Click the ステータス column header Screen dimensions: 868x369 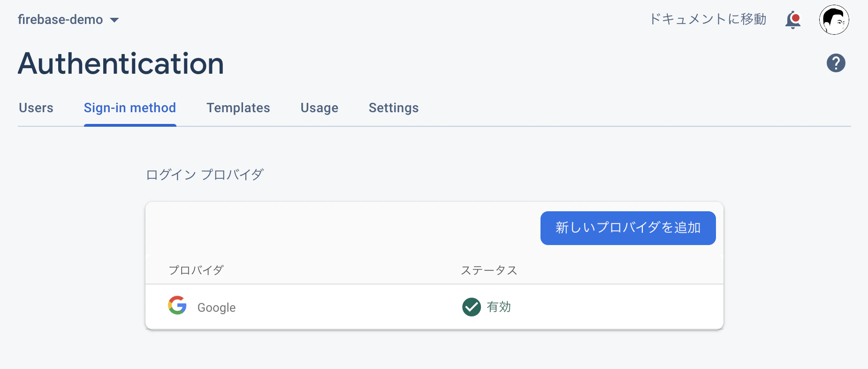(489, 270)
